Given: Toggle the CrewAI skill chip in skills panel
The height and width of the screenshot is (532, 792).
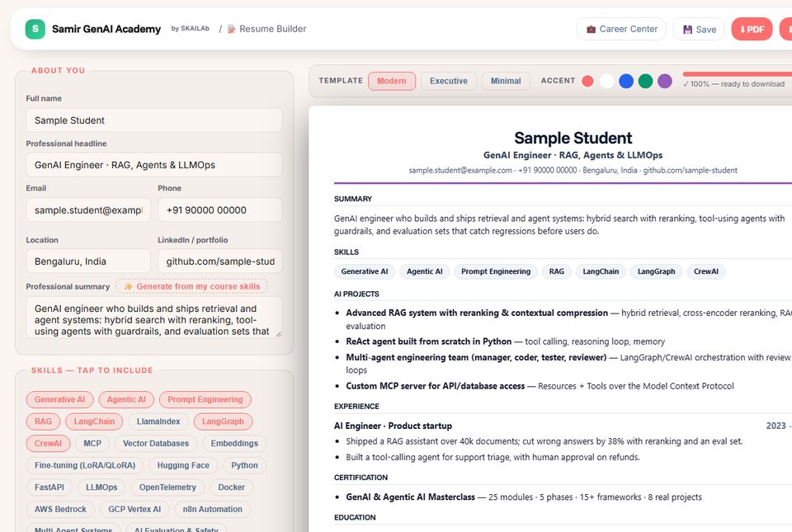Looking at the screenshot, I should (48, 443).
